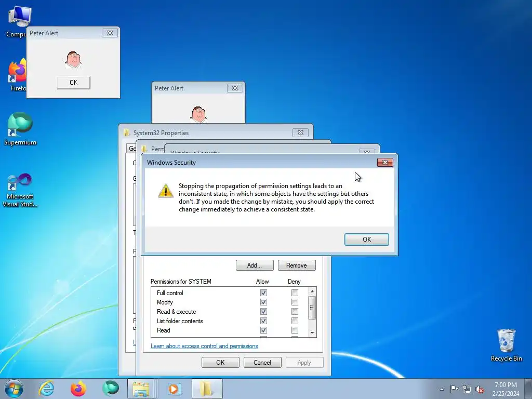This screenshot has width=532, height=399.
Task: Show the clock and date panel
Action: pos(506,389)
